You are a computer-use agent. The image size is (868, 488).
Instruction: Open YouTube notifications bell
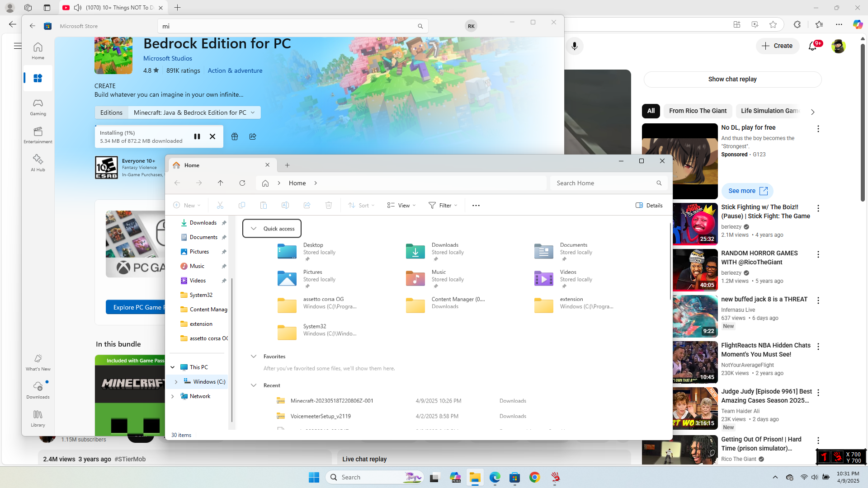click(812, 46)
